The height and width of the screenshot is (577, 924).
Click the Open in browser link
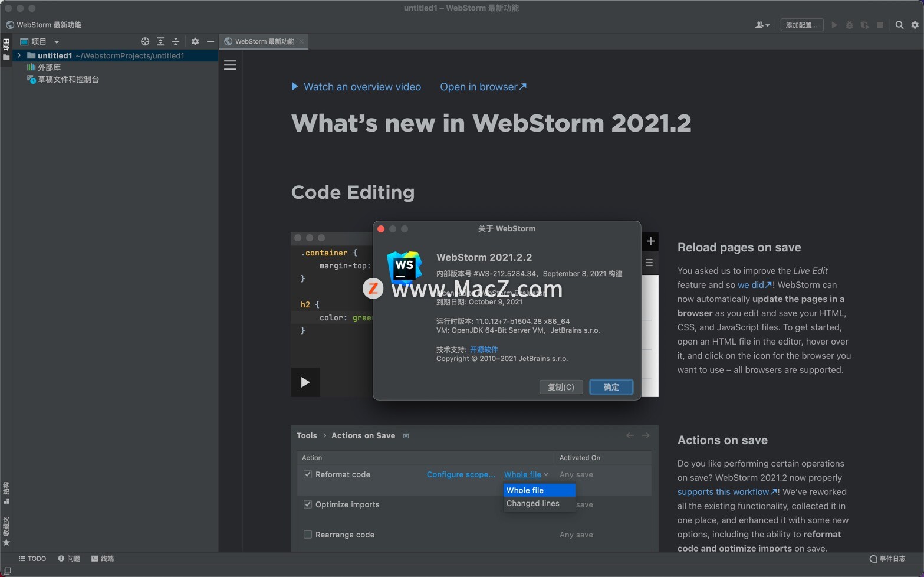pyautogui.click(x=484, y=87)
